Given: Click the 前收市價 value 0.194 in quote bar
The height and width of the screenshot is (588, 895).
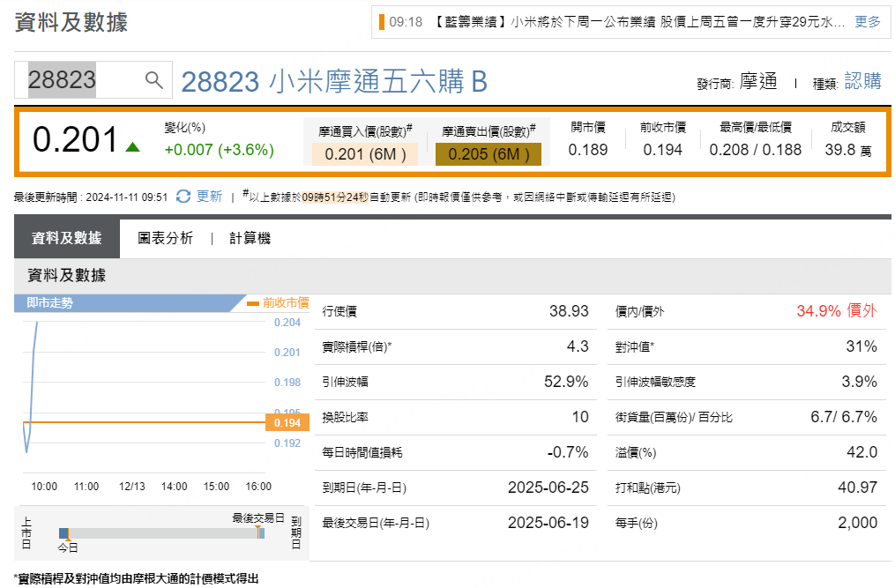Looking at the screenshot, I should point(663,150).
